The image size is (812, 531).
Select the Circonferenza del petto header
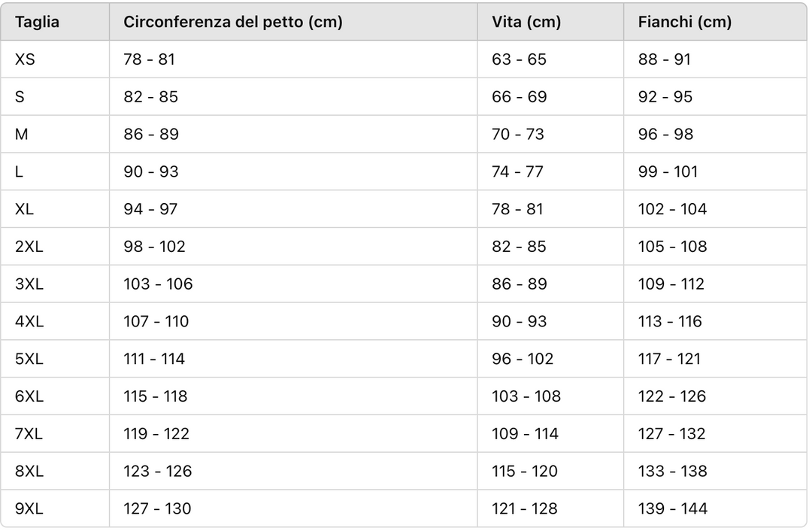pyautogui.click(x=232, y=22)
